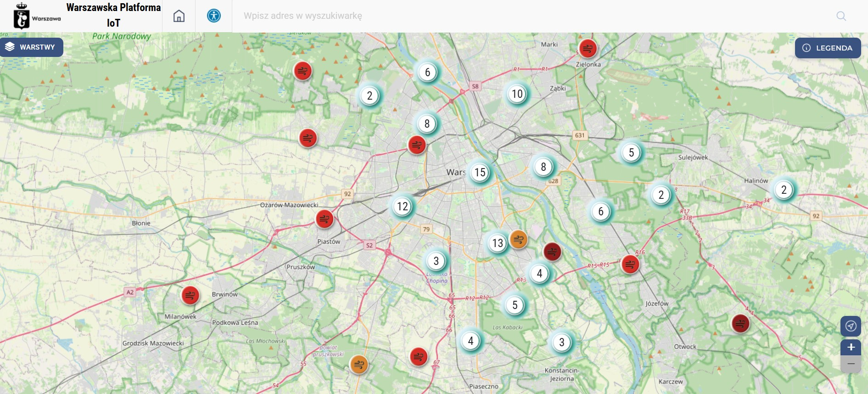Open cluster marker with 15 sensors
868x394 pixels.
coord(480,173)
